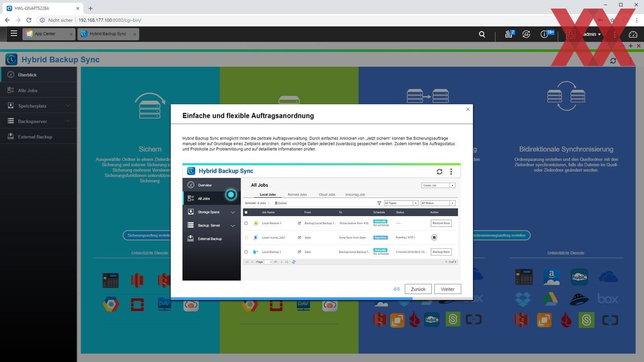Click the blue tutorial progress bar

[291, 299]
